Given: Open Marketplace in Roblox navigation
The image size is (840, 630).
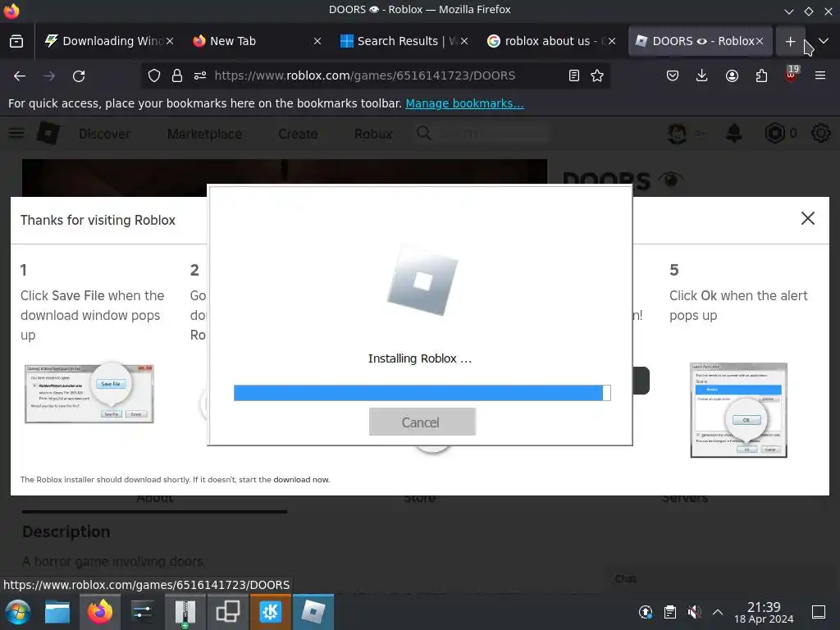Looking at the screenshot, I should pyautogui.click(x=204, y=134).
